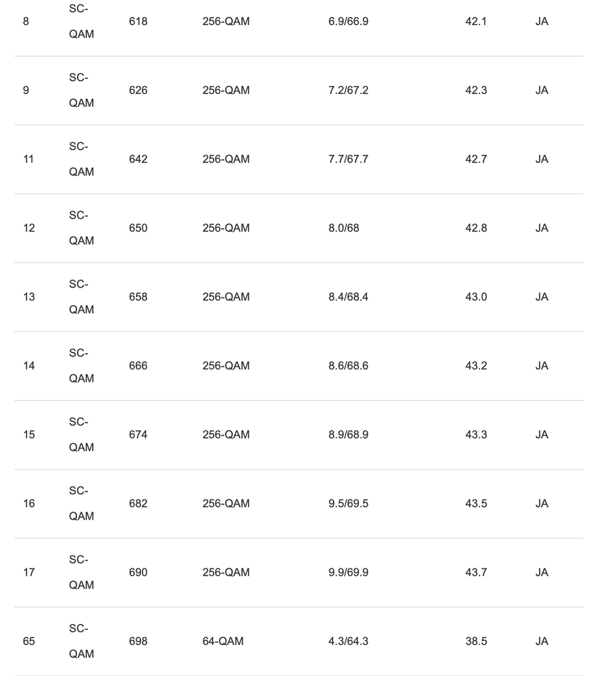Click the frequency value 682

click(138, 503)
